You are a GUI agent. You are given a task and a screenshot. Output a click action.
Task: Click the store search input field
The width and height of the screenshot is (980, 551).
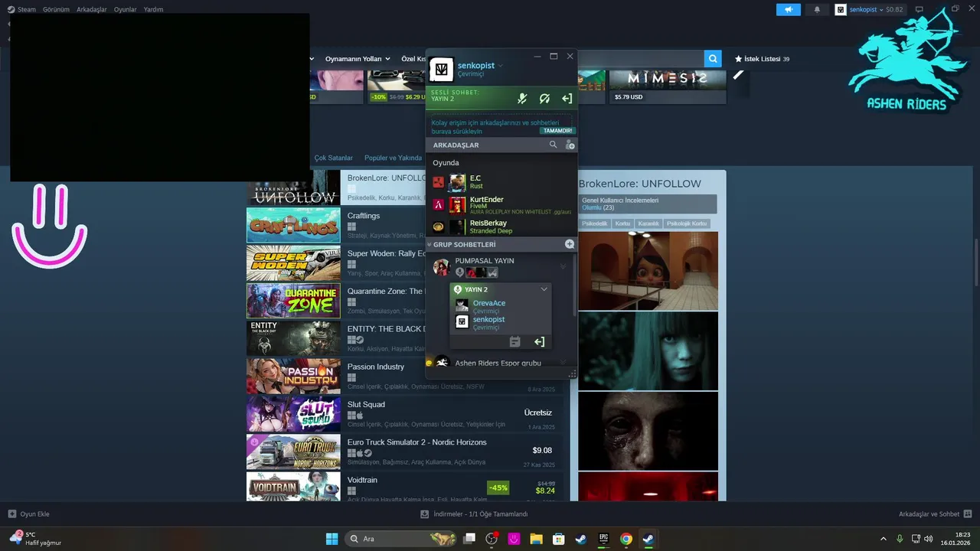(641, 59)
